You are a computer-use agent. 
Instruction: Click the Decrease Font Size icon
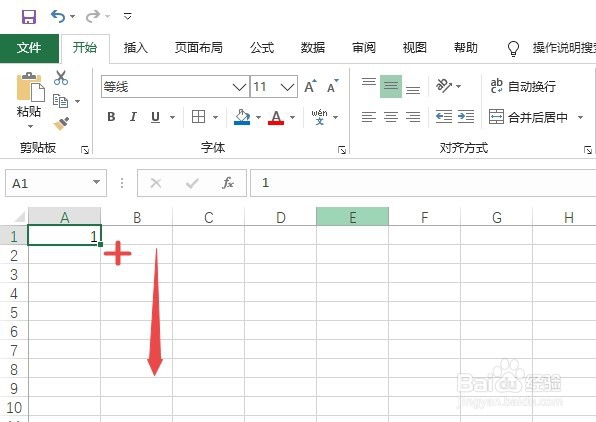point(333,86)
